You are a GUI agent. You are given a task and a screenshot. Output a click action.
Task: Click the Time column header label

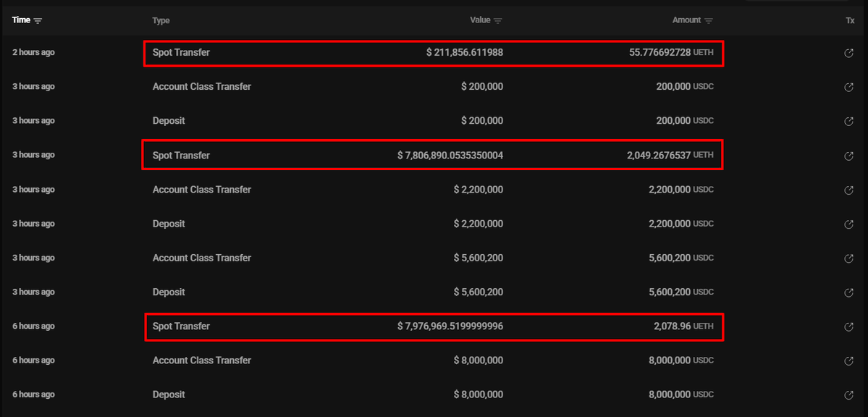point(21,20)
